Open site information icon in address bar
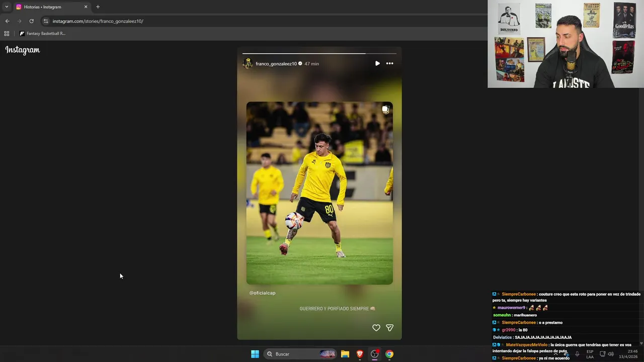 [46, 21]
